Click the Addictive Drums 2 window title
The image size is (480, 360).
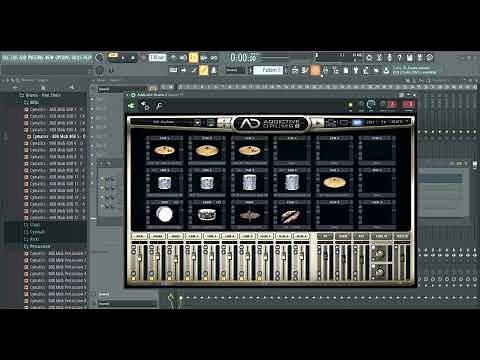[x=153, y=95]
